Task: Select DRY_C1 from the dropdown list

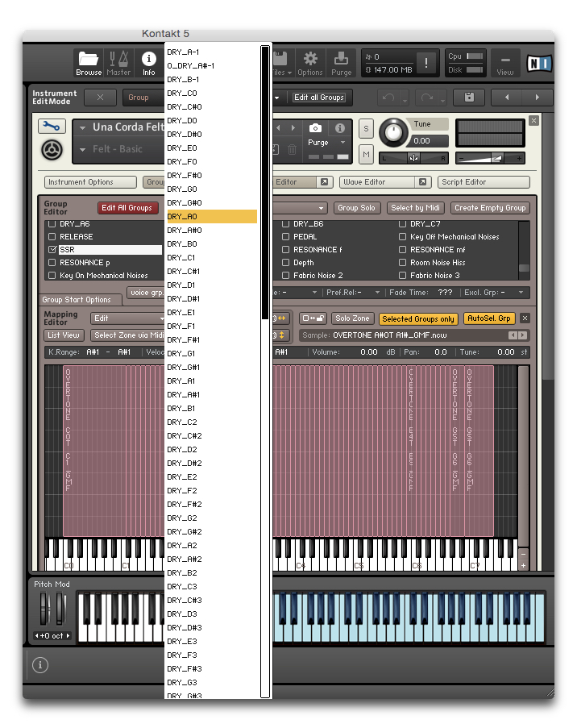Action: (212, 258)
